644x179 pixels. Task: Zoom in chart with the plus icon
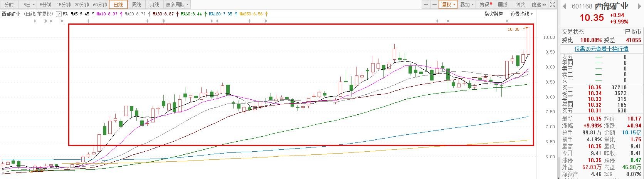click(x=426, y=5)
